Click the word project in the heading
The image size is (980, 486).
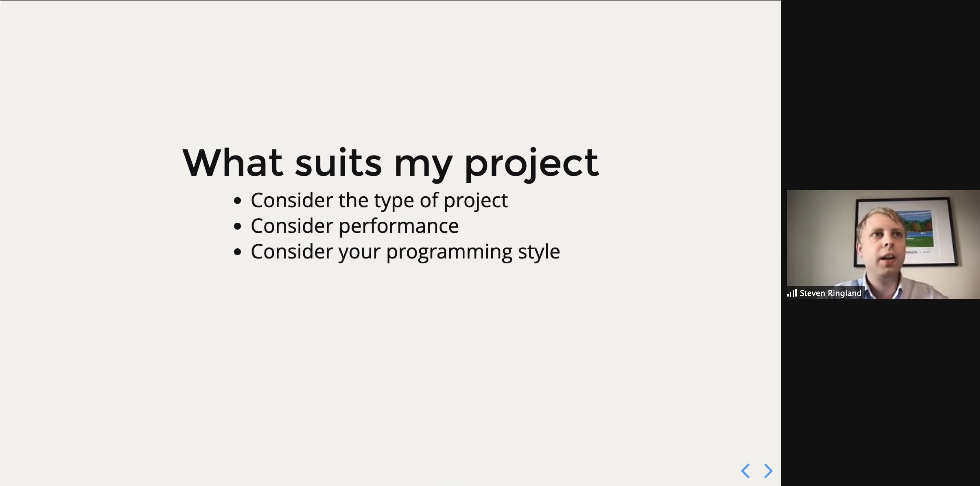tap(531, 164)
